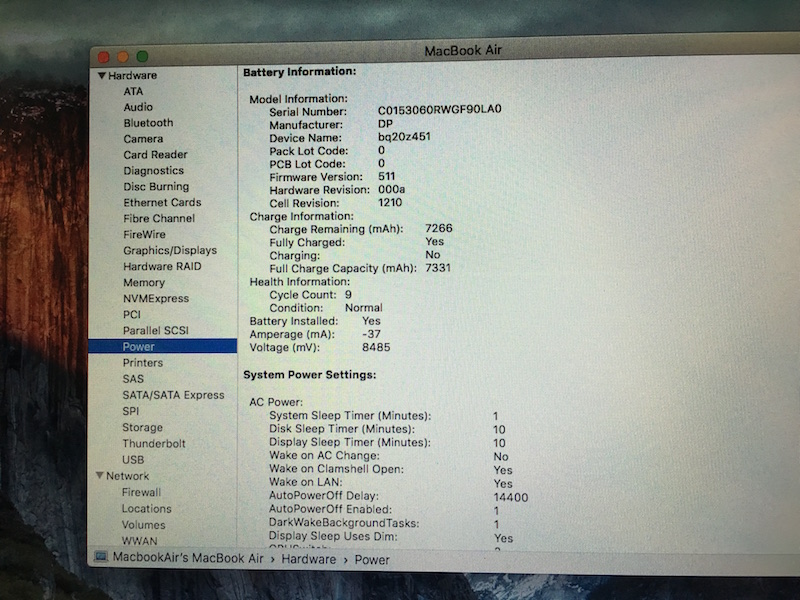Click the System Power Settings heading

[309, 375]
